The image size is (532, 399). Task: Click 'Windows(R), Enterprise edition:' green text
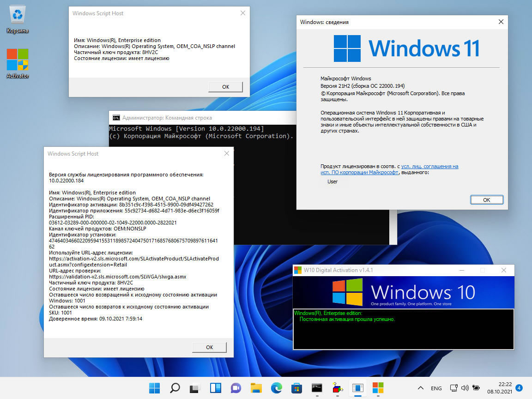coord(328,313)
